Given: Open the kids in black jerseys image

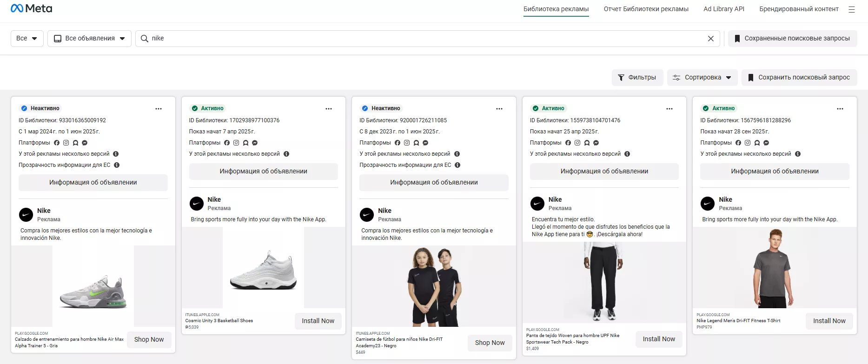Looking at the screenshot, I should click(x=434, y=286).
